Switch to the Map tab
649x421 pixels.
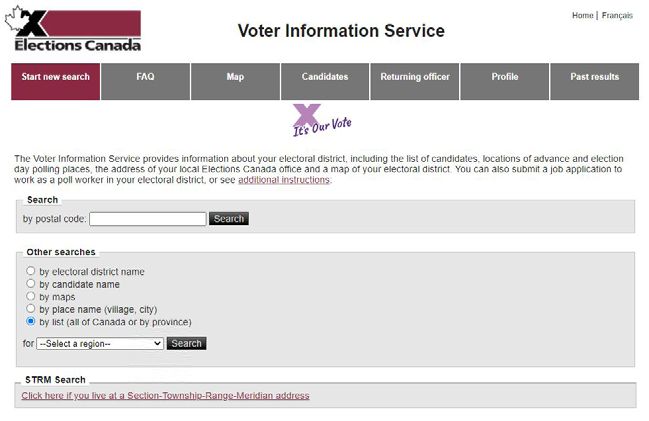tap(235, 82)
